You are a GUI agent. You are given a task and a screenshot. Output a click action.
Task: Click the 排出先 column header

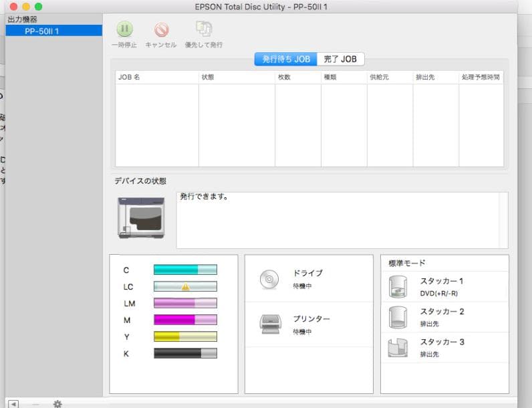coord(436,77)
